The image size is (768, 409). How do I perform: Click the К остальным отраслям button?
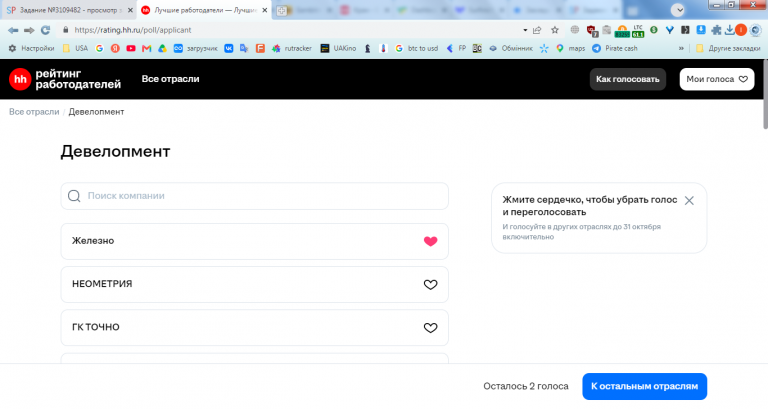pos(644,386)
